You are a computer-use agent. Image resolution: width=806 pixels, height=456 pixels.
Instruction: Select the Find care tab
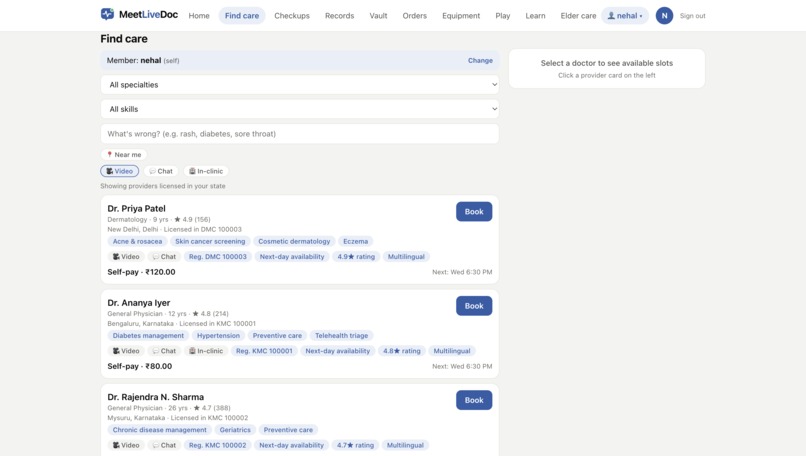click(242, 16)
